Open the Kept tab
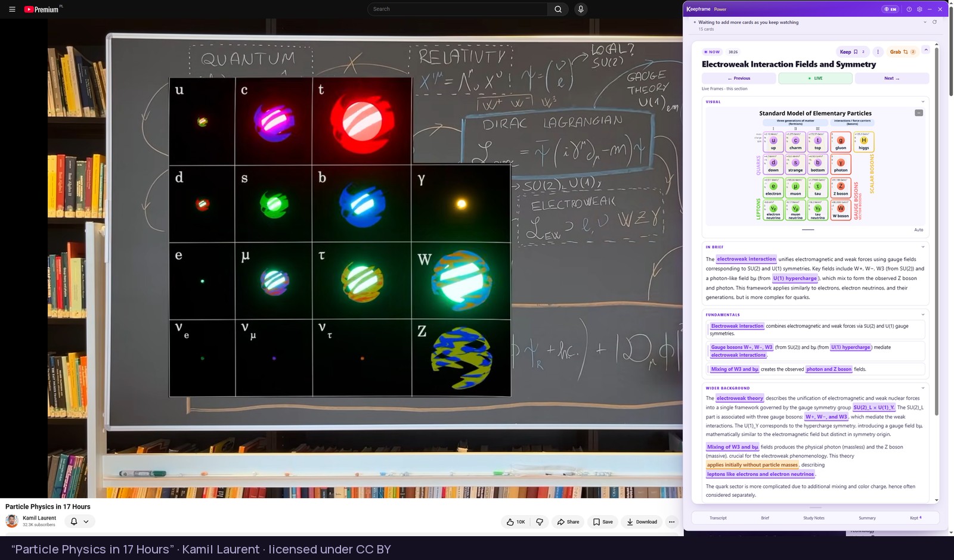954x560 pixels. click(x=915, y=518)
